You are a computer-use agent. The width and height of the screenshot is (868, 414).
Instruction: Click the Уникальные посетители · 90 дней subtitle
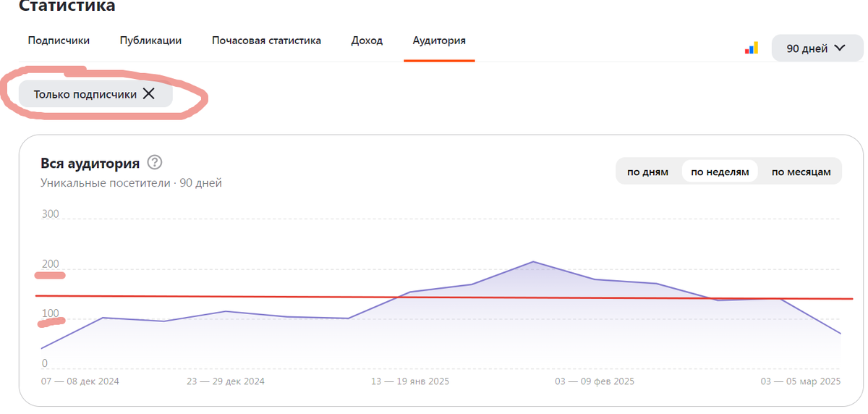pos(131,183)
